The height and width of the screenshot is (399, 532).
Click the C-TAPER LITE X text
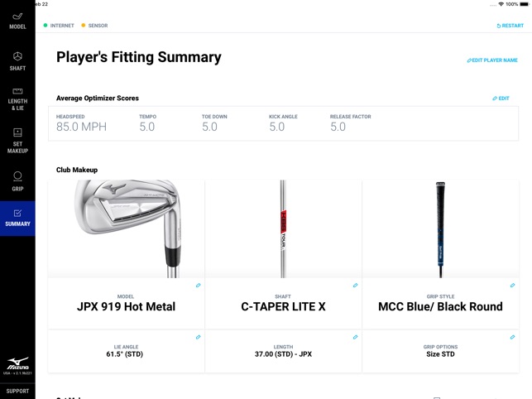[x=283, y=306]
